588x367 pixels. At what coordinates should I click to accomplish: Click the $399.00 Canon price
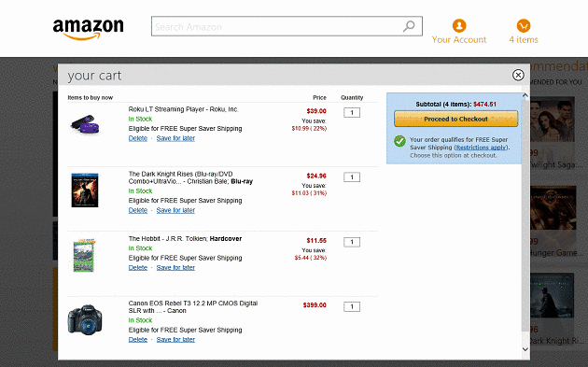tap(315, 305)
